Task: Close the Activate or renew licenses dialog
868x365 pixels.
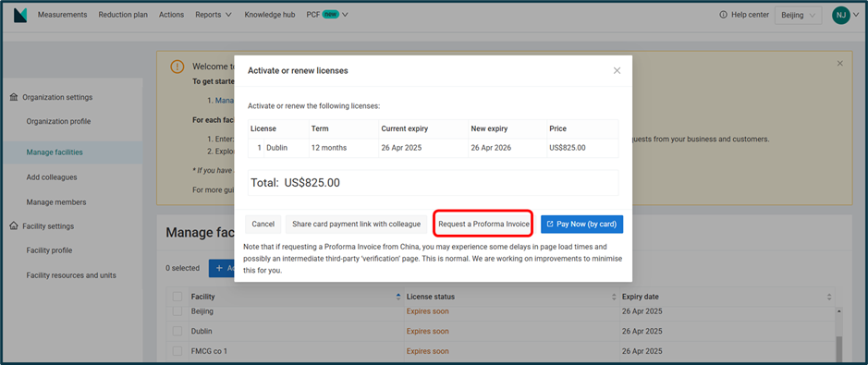Action: pos(617,71)
